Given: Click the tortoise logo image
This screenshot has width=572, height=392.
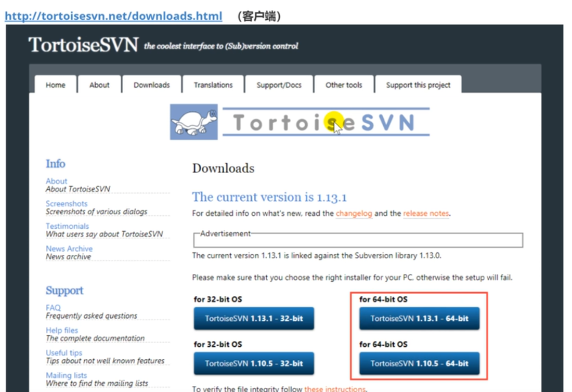Looking at the screenshot, I should tap(194, 122).
